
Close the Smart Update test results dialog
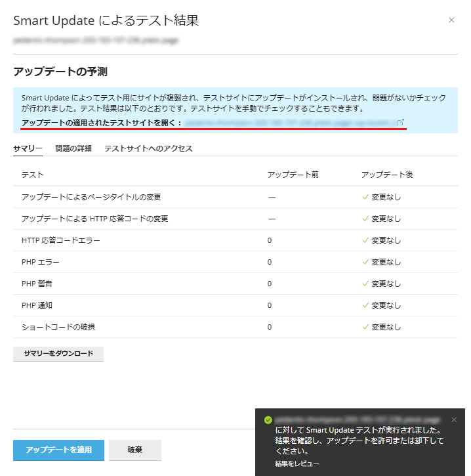451,20
